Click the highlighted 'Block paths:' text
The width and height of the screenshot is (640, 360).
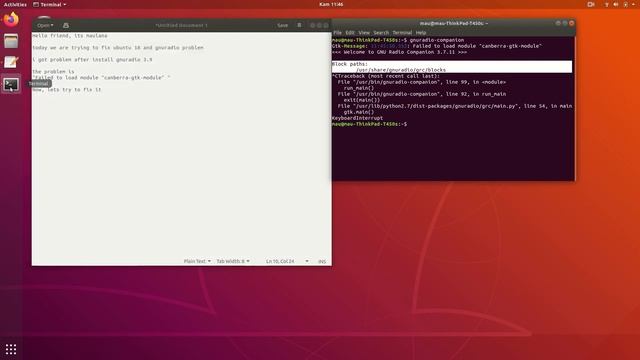350,64
